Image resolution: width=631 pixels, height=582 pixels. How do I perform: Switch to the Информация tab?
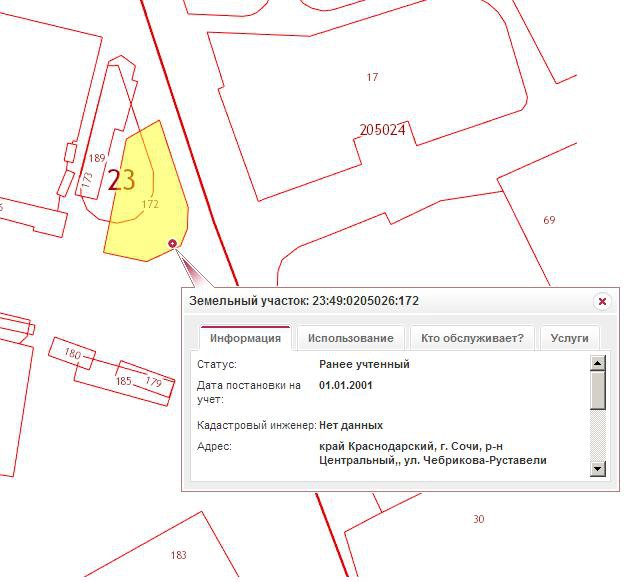click(x=245, y=338)
